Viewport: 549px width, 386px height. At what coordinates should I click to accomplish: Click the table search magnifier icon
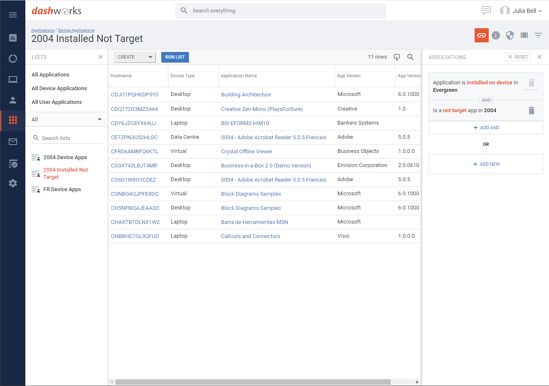[410, 57]
